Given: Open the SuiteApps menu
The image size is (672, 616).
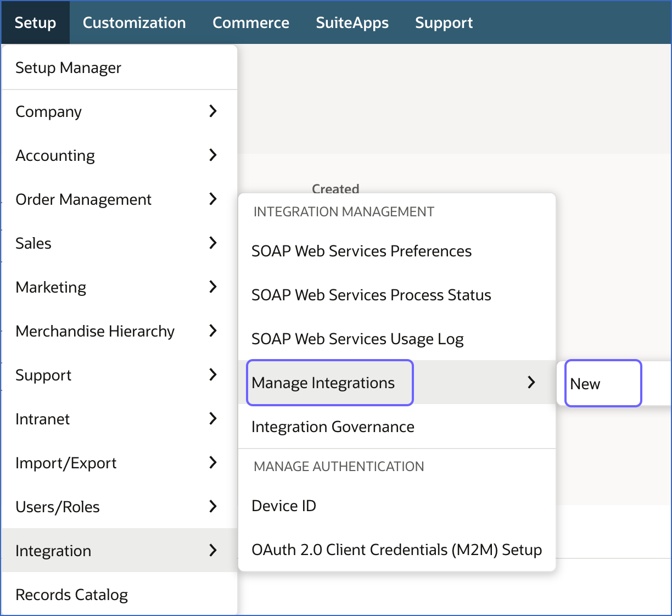Looking at the screenshot, I should (352, 23).
